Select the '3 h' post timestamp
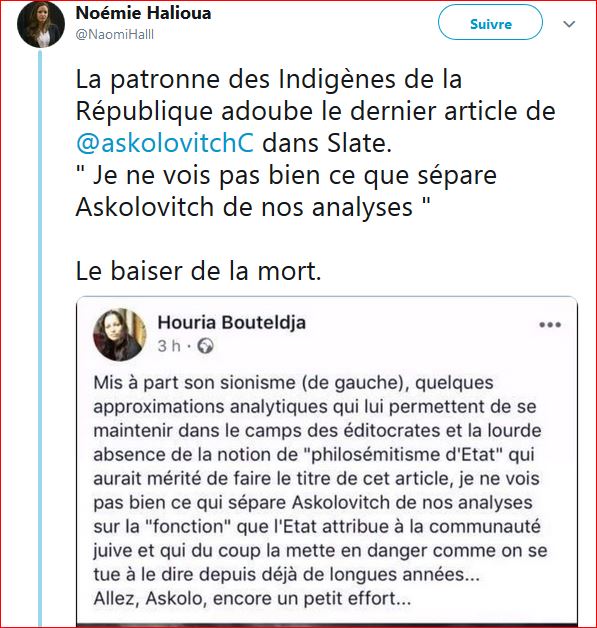This screenshot has width=597, height=628. [169, 346]
